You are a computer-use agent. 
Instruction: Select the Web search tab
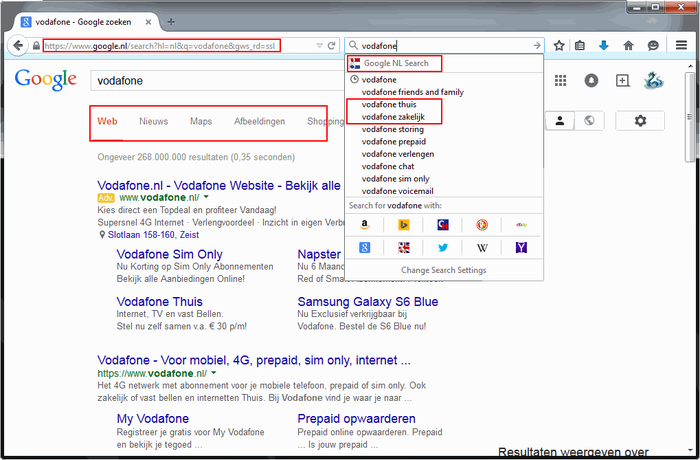107,121
